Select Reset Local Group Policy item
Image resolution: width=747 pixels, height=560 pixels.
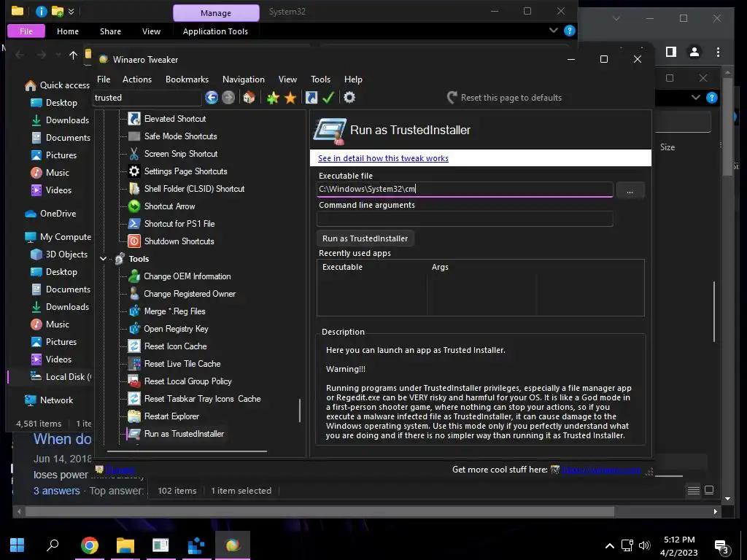tap(187, 381)
